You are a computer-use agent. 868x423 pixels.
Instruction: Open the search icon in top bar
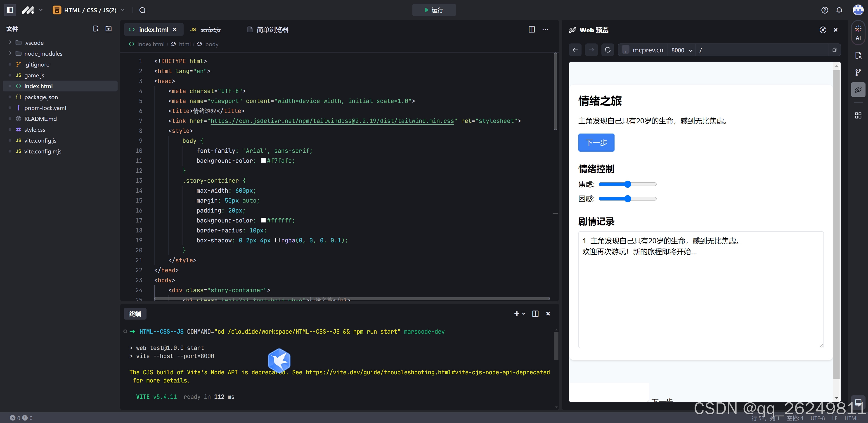point(142,10)
